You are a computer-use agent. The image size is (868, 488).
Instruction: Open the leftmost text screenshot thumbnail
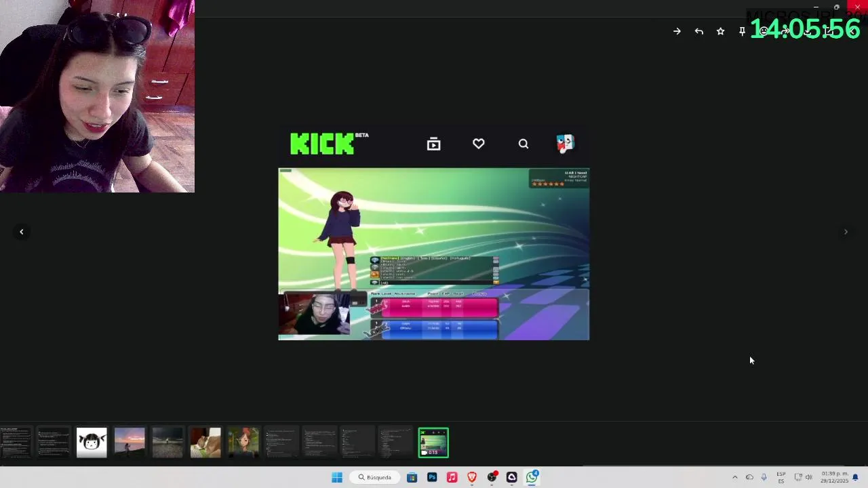16,443
